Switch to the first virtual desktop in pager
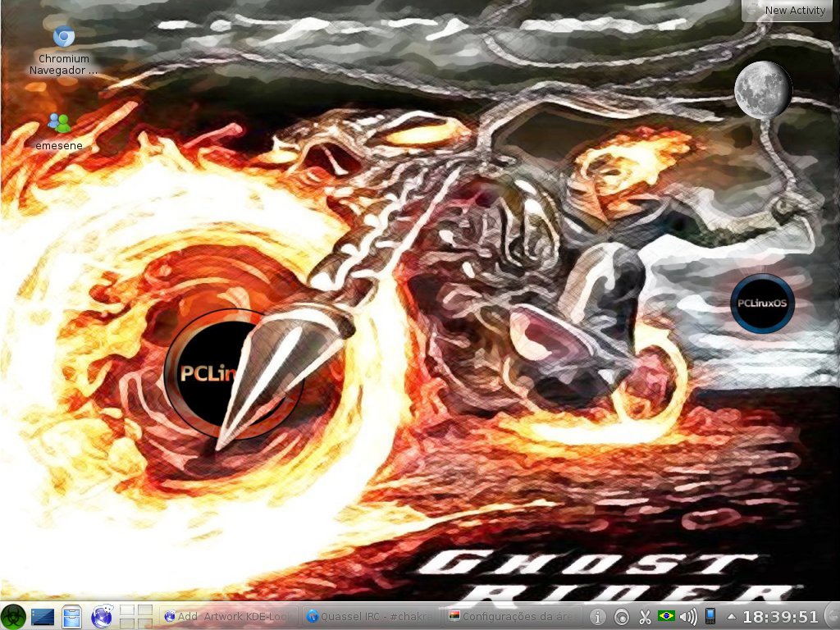Image resolution: width=840 pixels, height=630 pixels. coord(127,610)
